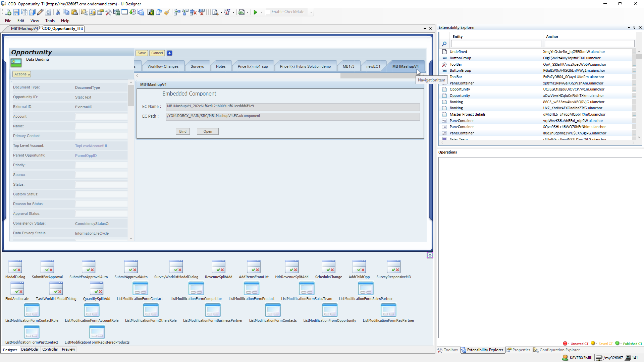This screenshot has width=644, height=362.
Task: Click the Bind button
Action: click(x=183, y=131)
